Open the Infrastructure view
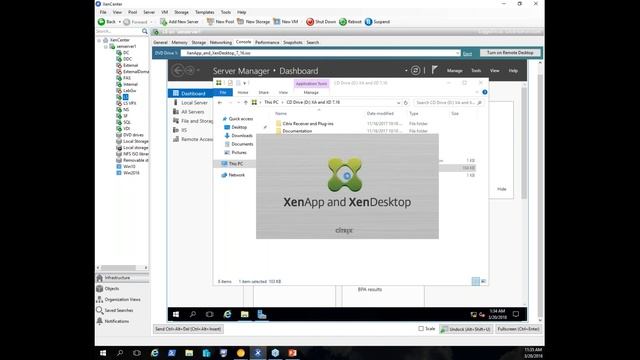640x360 pixels. [x=122, y=278]
